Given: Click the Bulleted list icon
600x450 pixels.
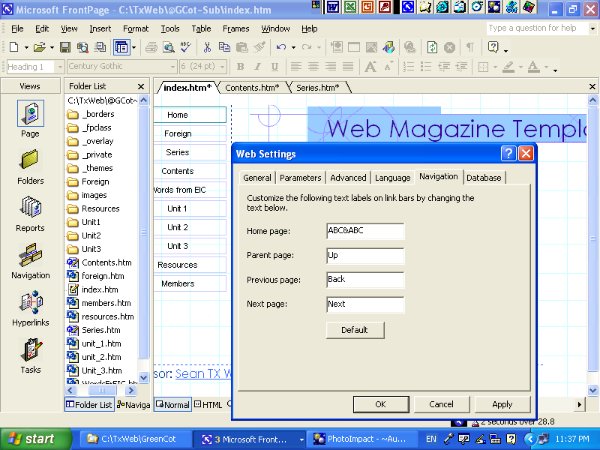Looking at the screenshot, I should [x=426, y=67].
